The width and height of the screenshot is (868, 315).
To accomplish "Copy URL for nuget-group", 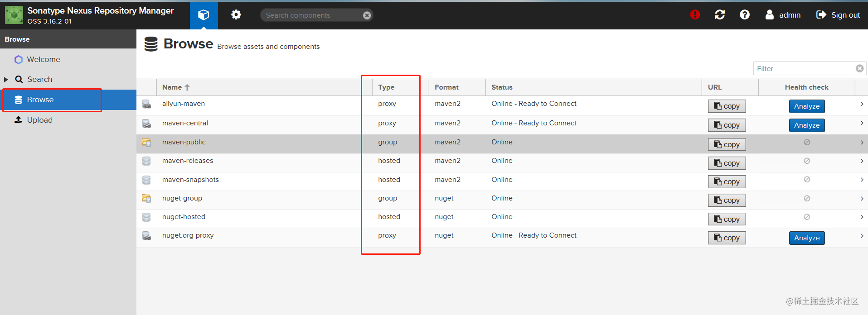I will pyautogui.click(x=727, y=200).
